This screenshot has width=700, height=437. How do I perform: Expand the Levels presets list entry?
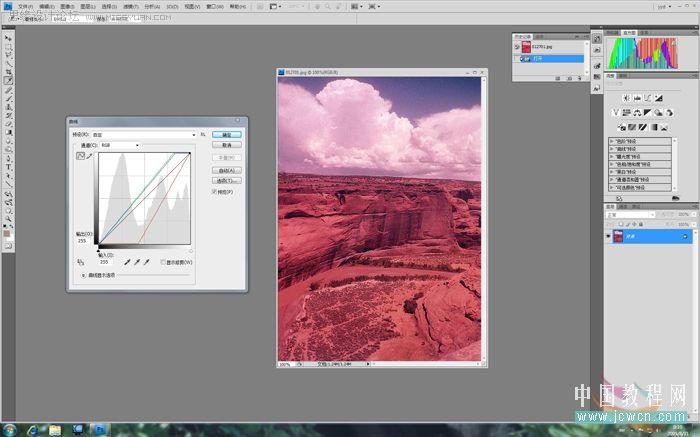640,141
